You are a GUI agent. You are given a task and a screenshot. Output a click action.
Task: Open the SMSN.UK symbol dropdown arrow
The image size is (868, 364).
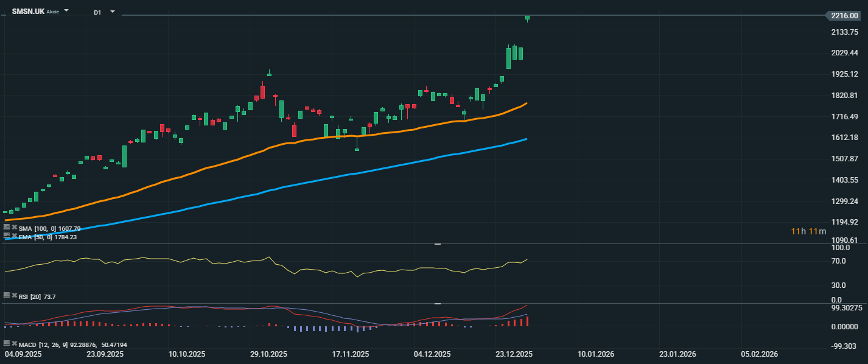tap(66, 11)
